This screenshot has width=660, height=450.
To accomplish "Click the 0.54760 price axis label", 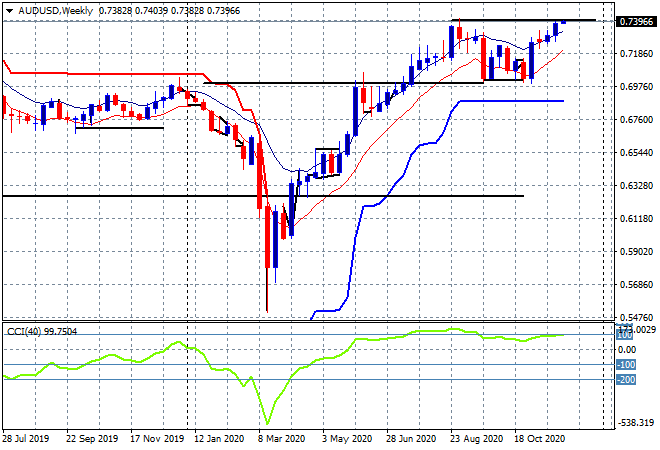I will tap(636, 317).
